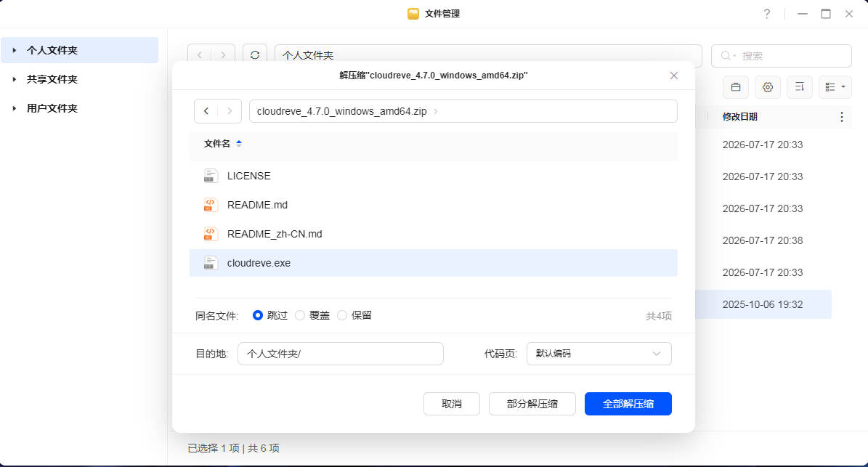Screen dimensions: 868x467
Task: Click the LICENSE file icon
Action: coord(211,176)
